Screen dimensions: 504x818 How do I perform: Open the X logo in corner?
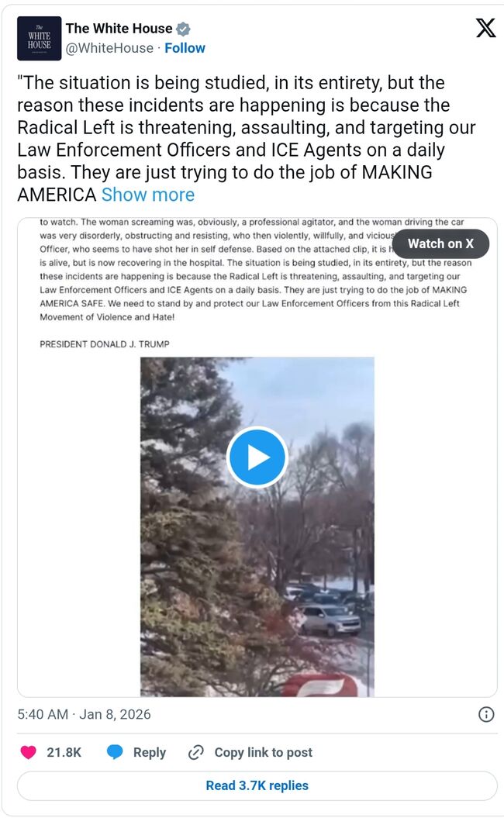tap(485, 29)
